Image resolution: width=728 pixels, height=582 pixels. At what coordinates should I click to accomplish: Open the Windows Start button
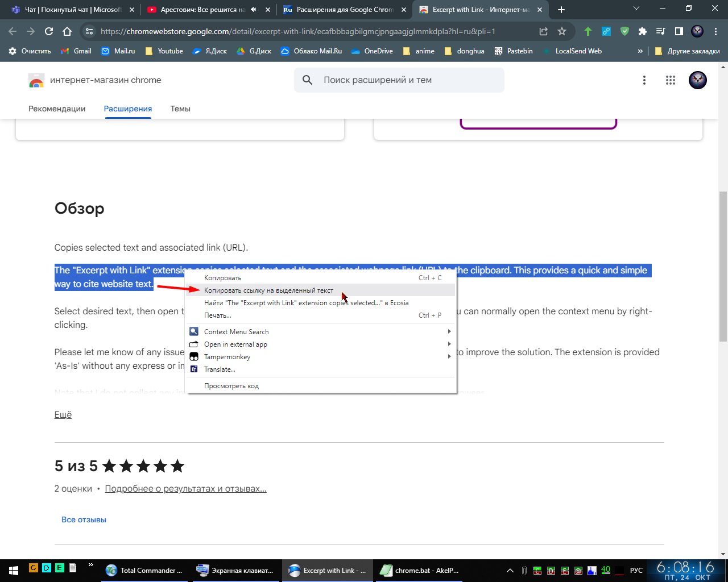click(x=13, y=569)
